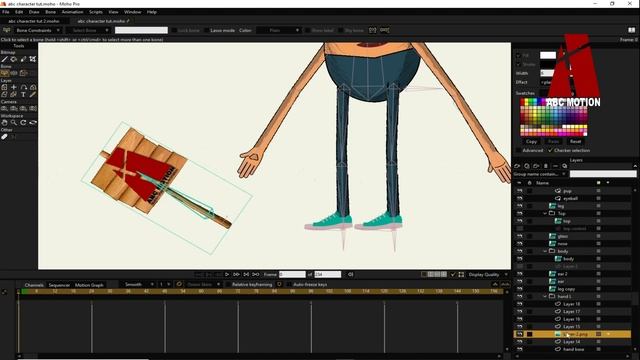Image resolution: width=640 pixels, height=360 pixels.
Task: Select the magnifier Zoom Workspace tool
Action: tap(14, 122)
